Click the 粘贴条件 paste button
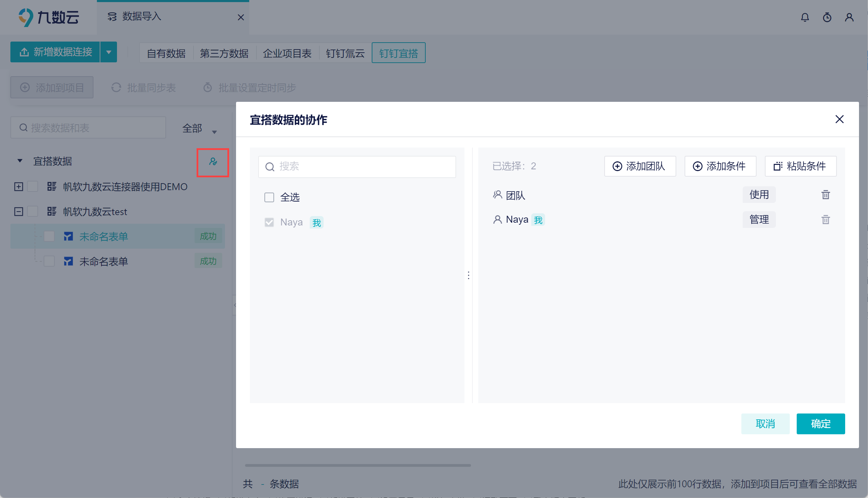Viewport: 868px width, 498px height. click(x=800, y=166)
